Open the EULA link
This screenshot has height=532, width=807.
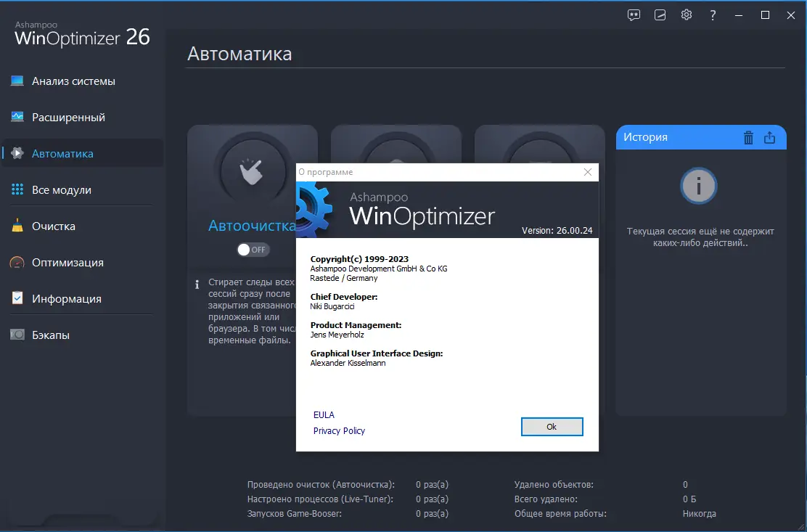(x=324, y=414)
